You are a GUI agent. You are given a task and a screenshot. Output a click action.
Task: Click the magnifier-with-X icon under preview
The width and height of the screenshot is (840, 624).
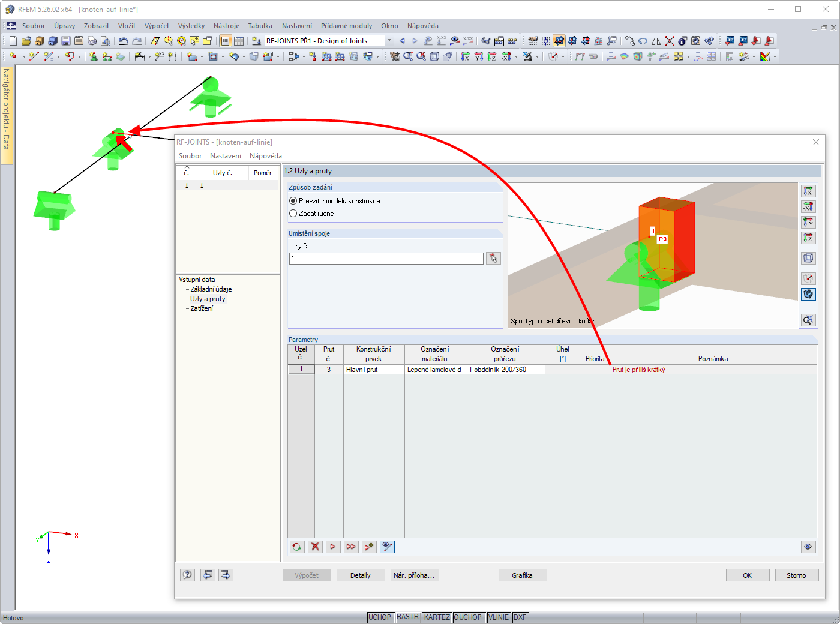808,320
